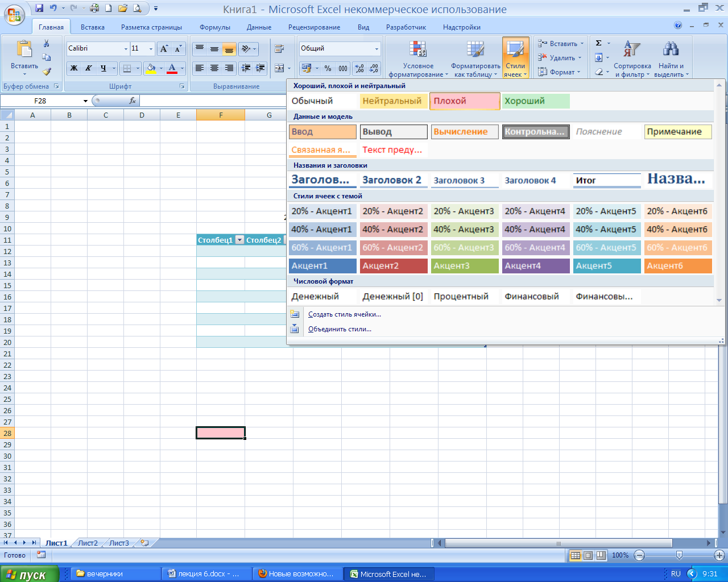Screen dimensions: 728x582
Task: Increase font size
Action: (x=164, y=49)
